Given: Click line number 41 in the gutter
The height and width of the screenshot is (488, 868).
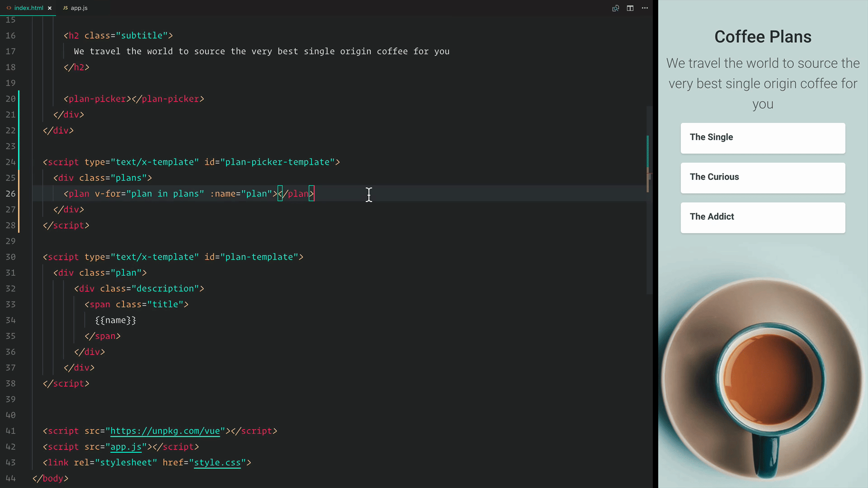Looking at the screenshot, I should (x=10, y=431).
